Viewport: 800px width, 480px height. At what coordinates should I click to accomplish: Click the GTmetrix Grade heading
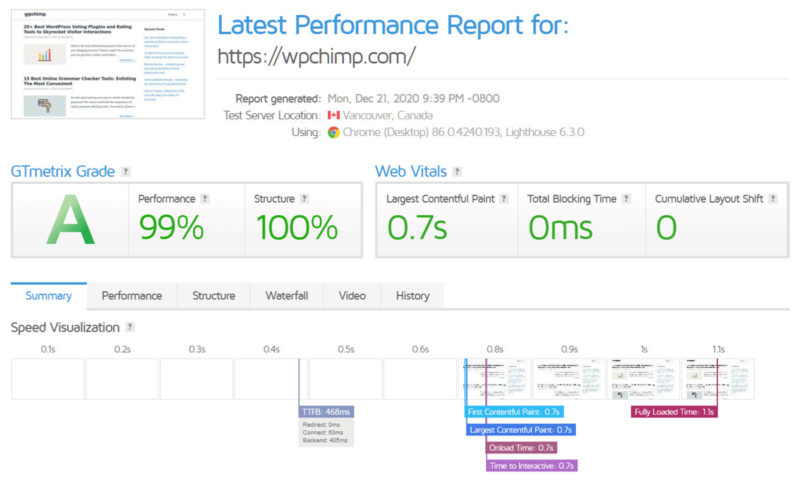coord(63,171)
